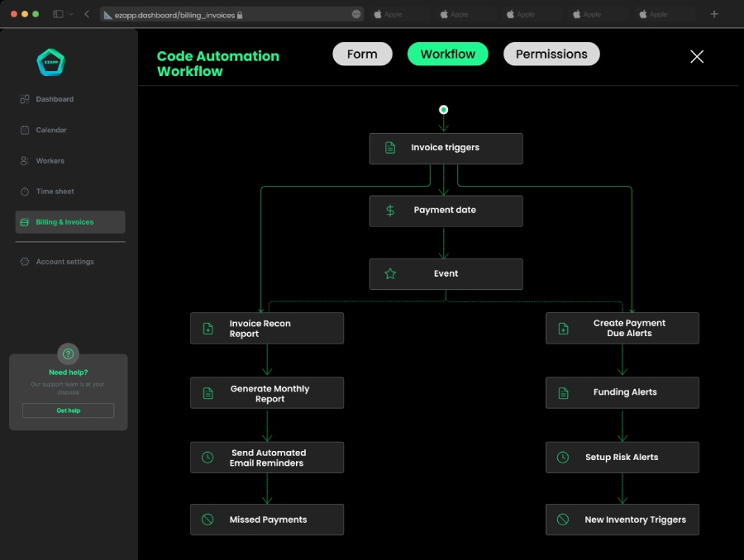The width and height of the screenshot is (744, 560).
Task: Go to Time sheet in sidebar
Action: point(55,192)
